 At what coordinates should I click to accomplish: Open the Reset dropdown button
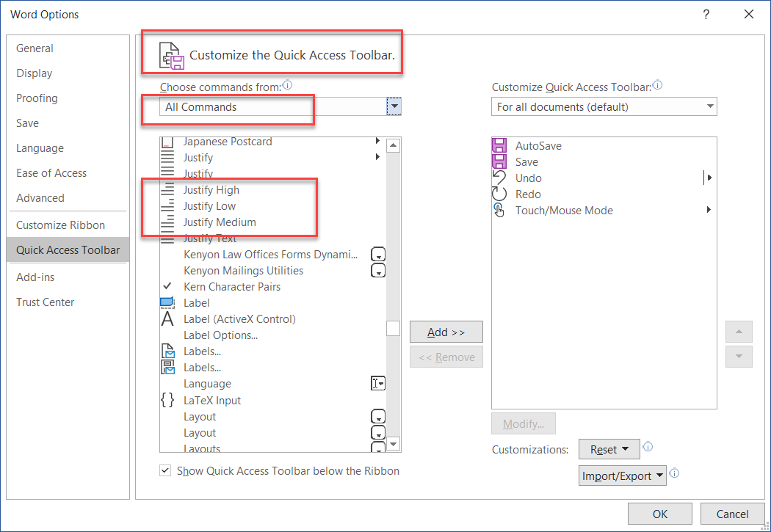(609, 449)
